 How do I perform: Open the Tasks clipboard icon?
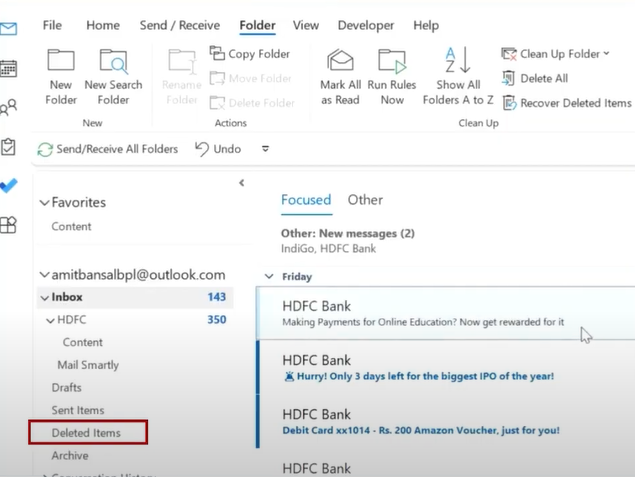(x=8, y=147)
